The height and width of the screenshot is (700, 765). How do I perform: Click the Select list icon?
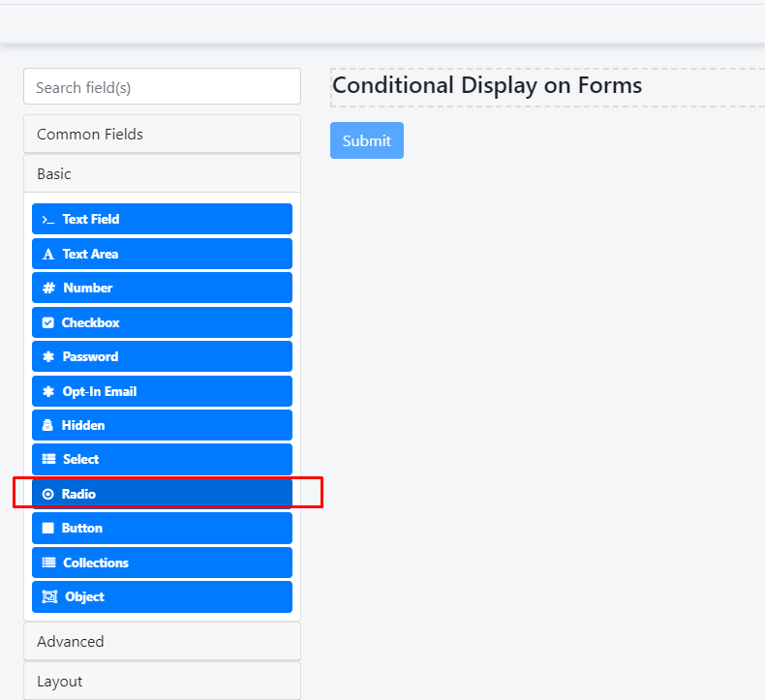pos(48,460)
